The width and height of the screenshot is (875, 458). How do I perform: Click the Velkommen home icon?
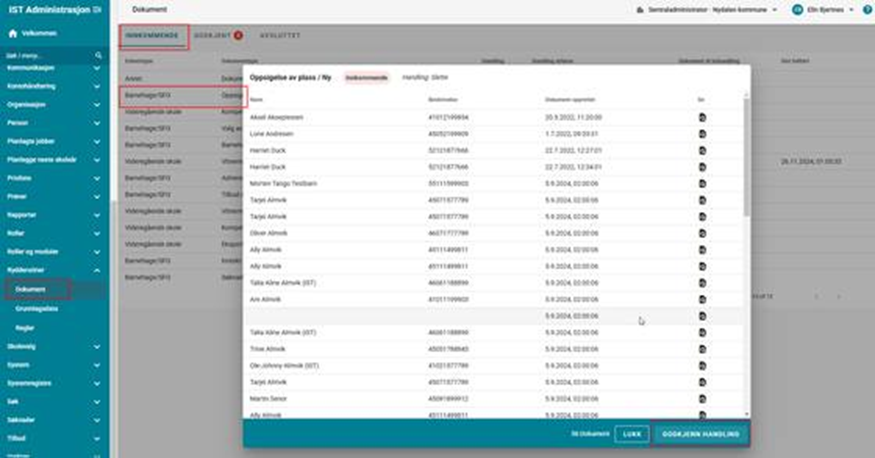point(13,33)
